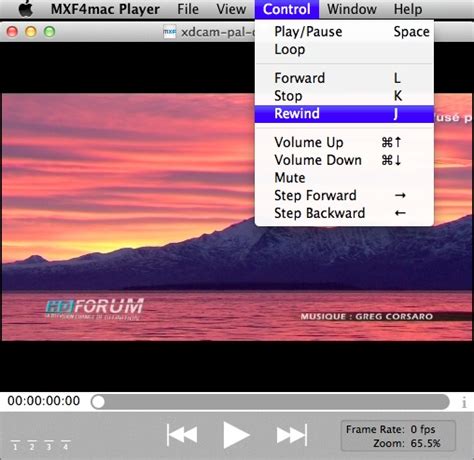Screen dimensions: 474x460
Task: Open the Apple menu
Action: point(26,9)
